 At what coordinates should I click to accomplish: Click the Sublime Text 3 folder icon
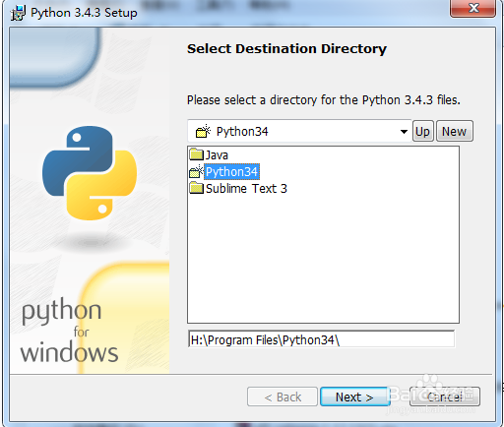197,188
